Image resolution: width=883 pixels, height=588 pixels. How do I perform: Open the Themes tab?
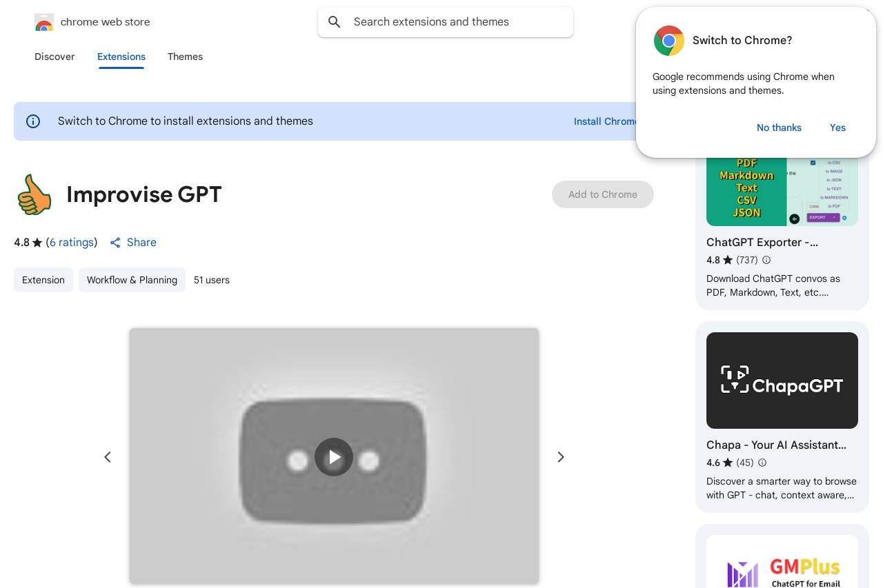tap(185, 57)
